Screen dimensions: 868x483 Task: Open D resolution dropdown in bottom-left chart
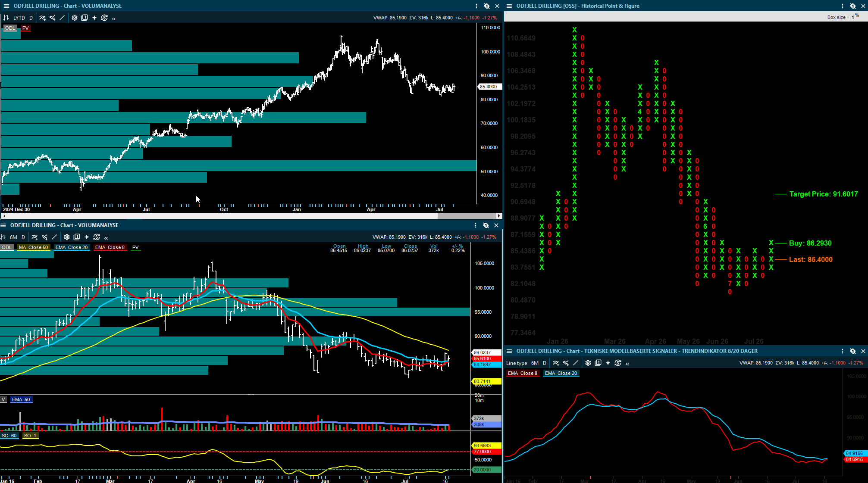click(x=23, y=237)
